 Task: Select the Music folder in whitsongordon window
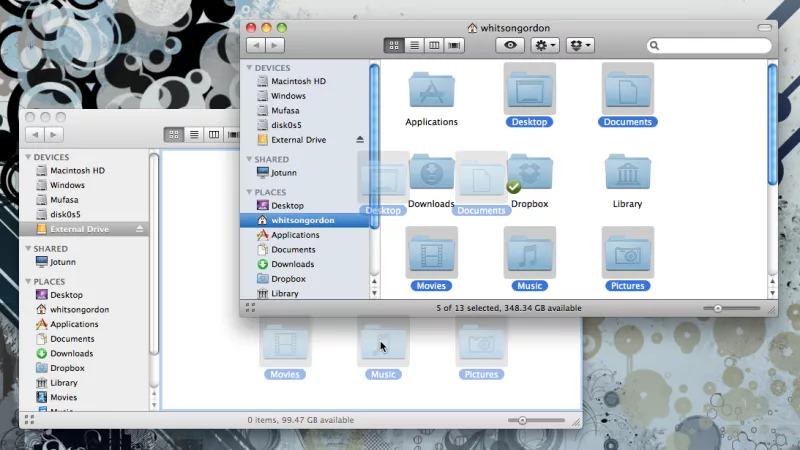pos(530,253)
